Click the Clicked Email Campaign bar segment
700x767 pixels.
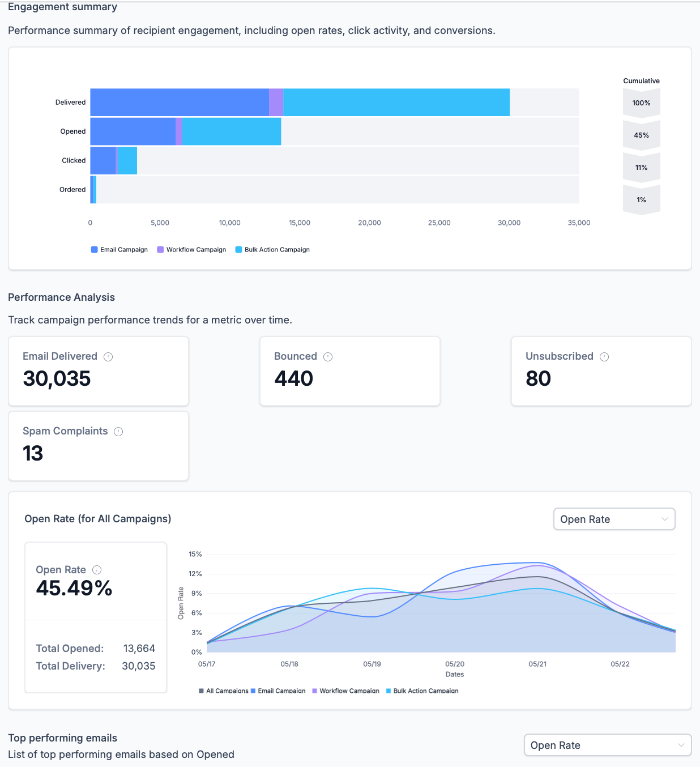(x=103, y=160)
